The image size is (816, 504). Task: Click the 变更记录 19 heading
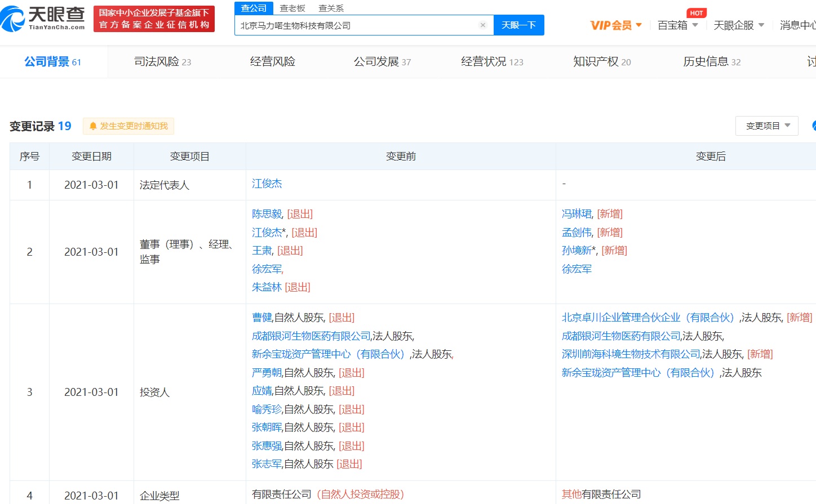point(41,126)
